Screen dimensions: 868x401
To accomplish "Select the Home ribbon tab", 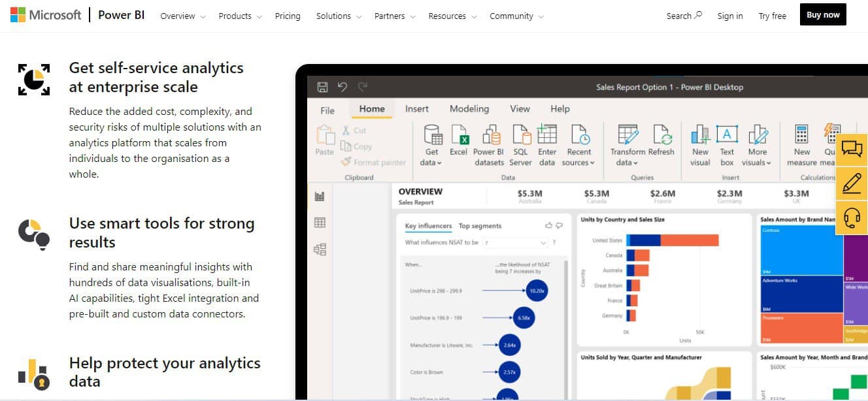I will tap(372, 109).
